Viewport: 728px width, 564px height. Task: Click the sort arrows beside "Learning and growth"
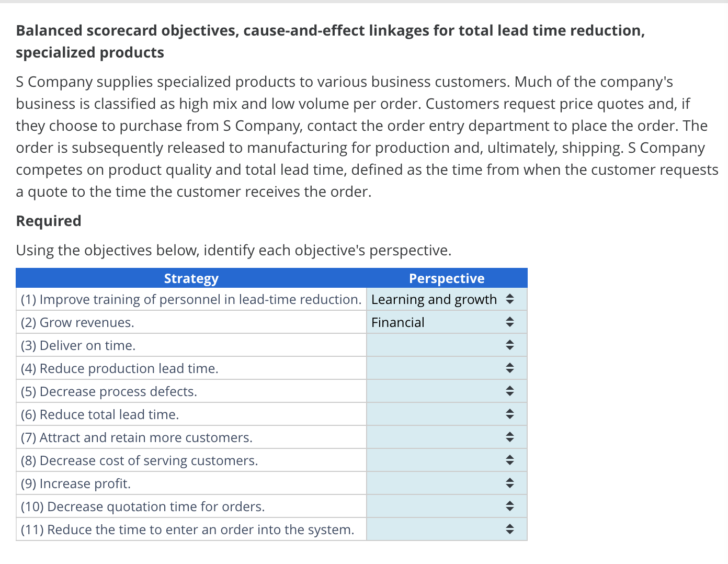point(509,299)
